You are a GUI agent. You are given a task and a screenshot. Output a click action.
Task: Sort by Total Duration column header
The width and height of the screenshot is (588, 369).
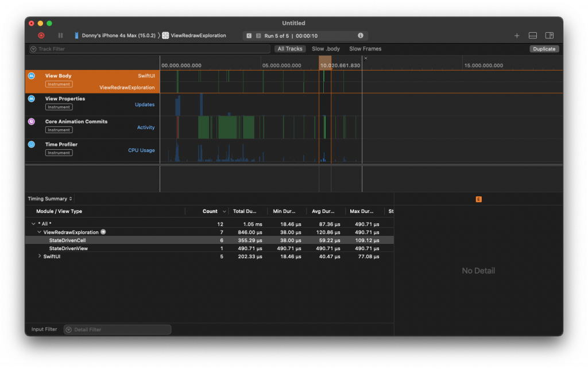coord(245,211)
